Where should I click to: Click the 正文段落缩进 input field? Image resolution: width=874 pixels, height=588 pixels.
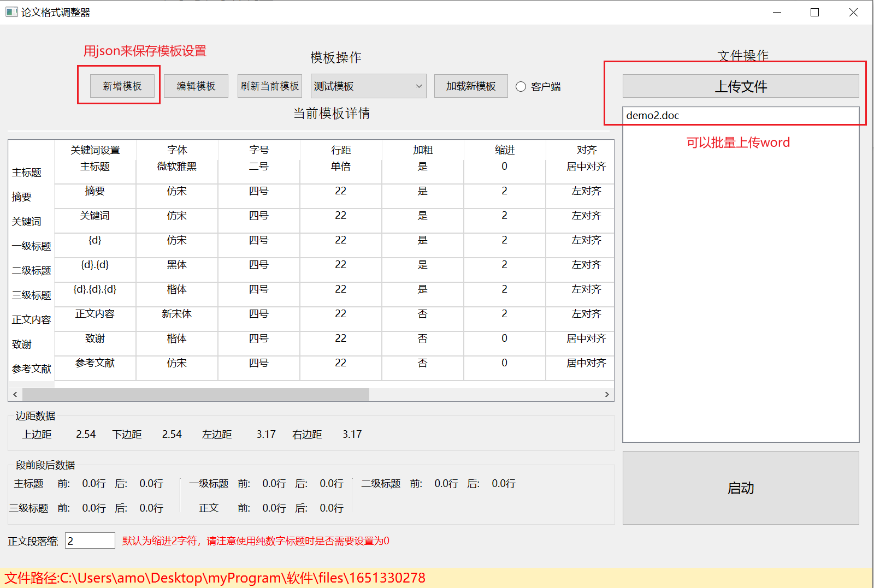pyautogui.click(x=90, y=541)
